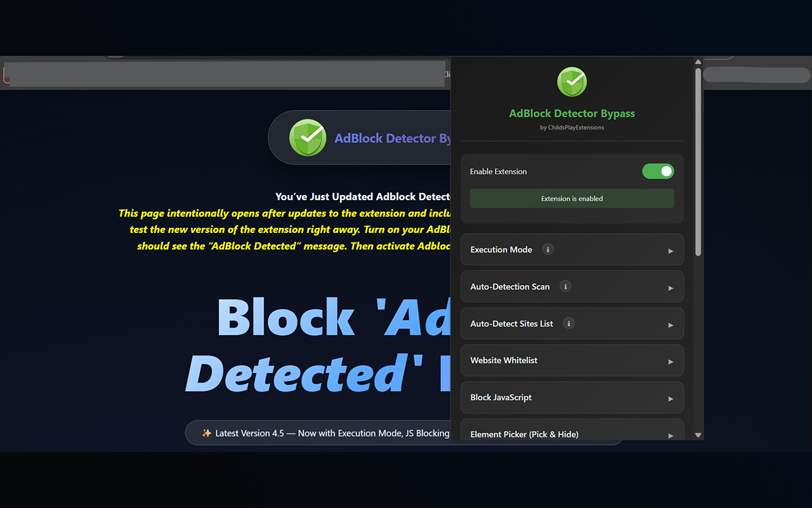812x508 pixels.
Task: Expand the Block JavaScript section
Action: (572, 398)
